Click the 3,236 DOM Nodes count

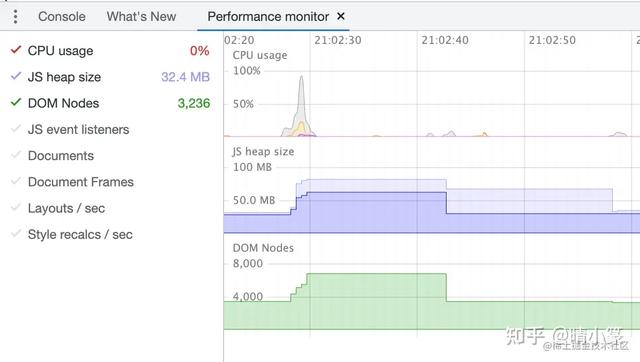[x=193, y=103]
